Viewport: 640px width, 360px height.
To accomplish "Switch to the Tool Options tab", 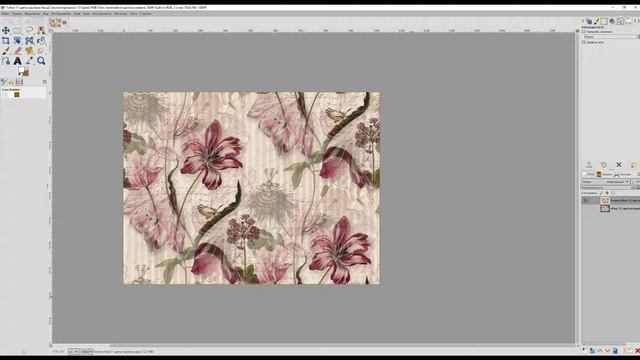I will click(x=4, y=82).
